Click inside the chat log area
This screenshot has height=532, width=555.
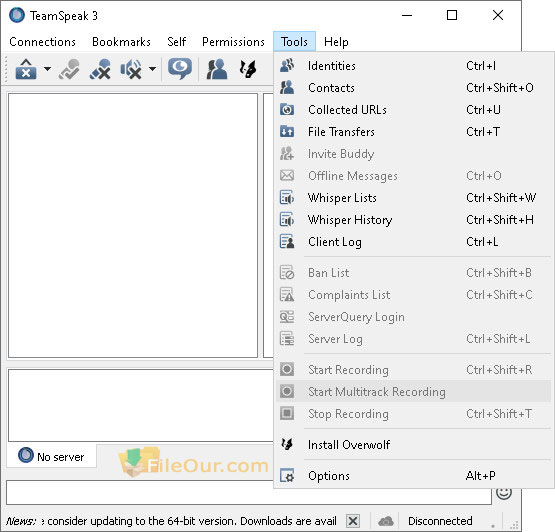[141, 405]
